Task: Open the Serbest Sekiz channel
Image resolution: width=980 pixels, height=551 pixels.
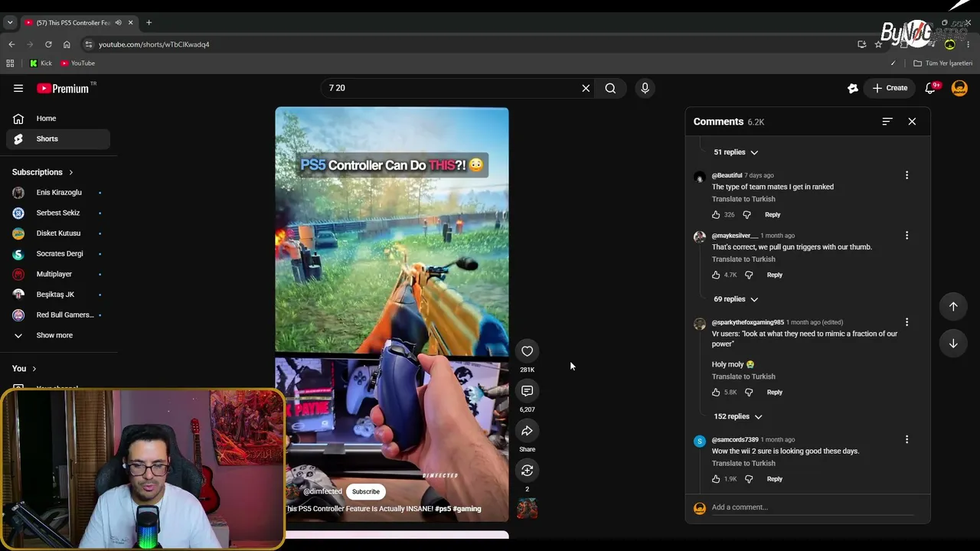Action: pyautogui.click(x=58, y=213)
